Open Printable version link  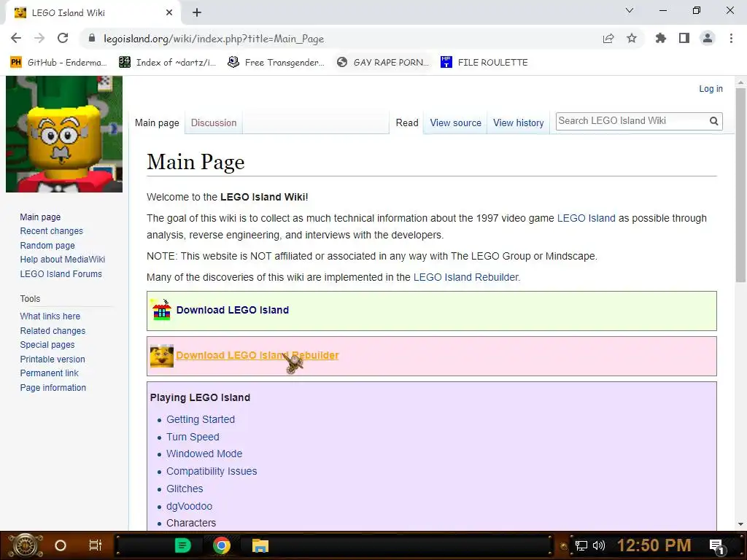pos(53,359)
